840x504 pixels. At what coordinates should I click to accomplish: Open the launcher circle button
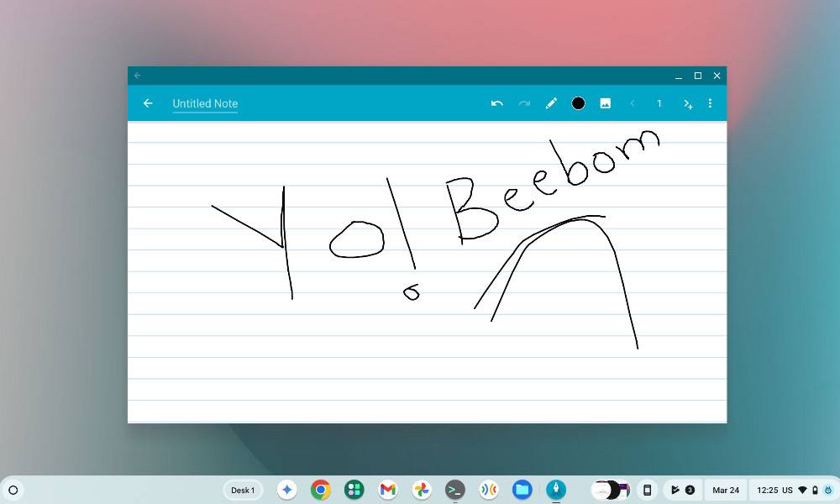(13, 490)
